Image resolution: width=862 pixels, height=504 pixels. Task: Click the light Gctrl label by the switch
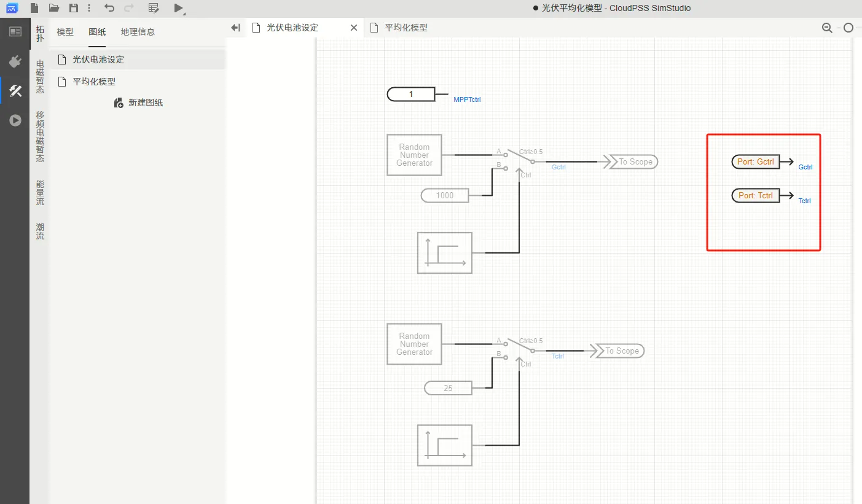tap(558, 167)
